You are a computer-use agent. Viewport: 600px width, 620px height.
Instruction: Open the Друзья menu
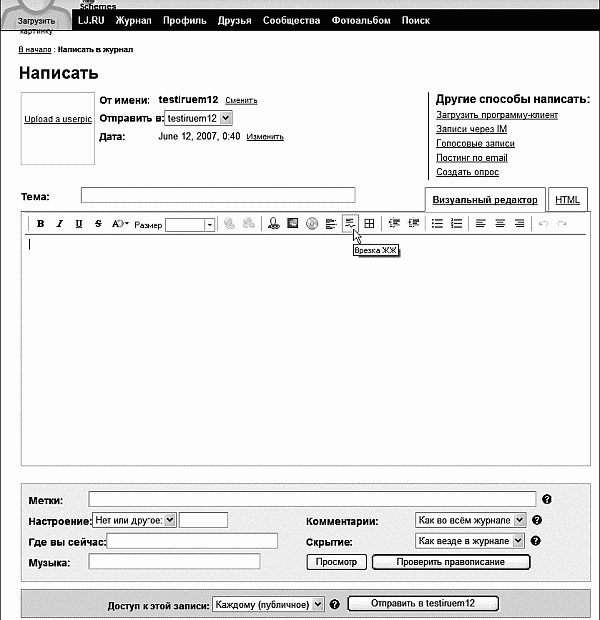click(x=235, y=21)
